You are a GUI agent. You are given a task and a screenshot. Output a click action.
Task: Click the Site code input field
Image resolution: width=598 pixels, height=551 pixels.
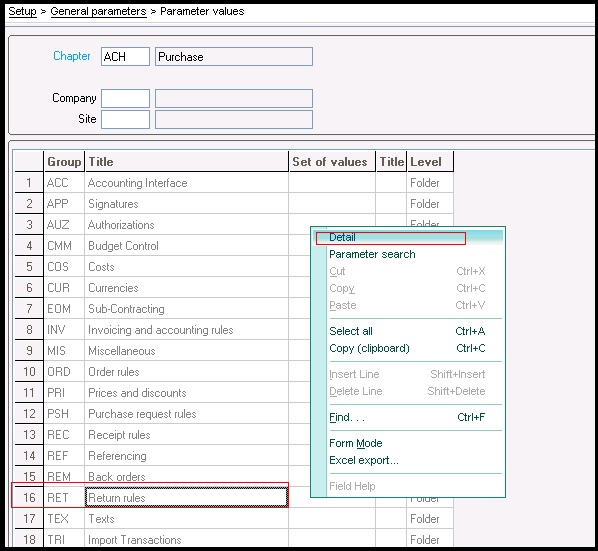pyautogui.click(x=125, y=119)
